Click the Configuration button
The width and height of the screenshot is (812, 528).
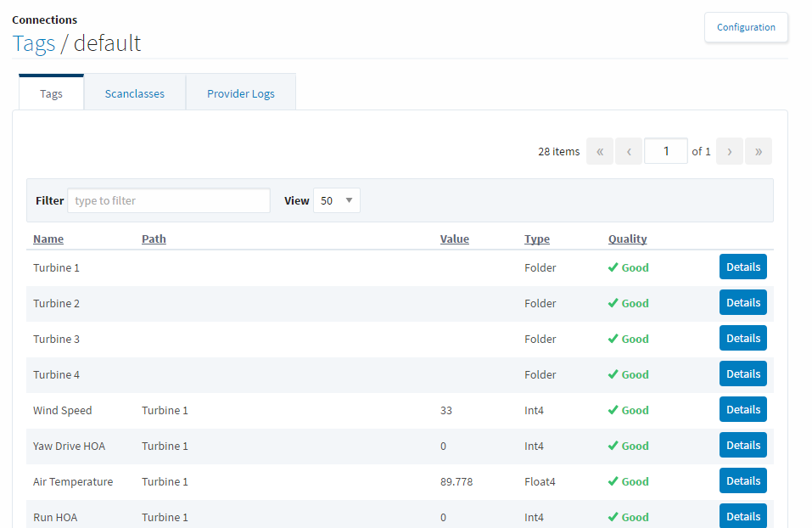(x=746, y=27)
